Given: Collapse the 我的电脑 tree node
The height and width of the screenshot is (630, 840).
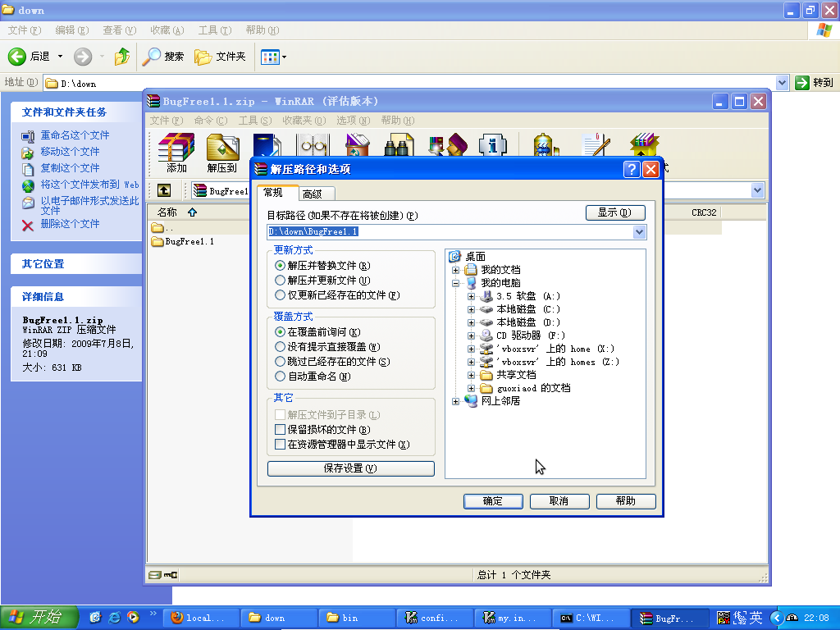Looking at the screenshot, I should [x=455, y=283].
